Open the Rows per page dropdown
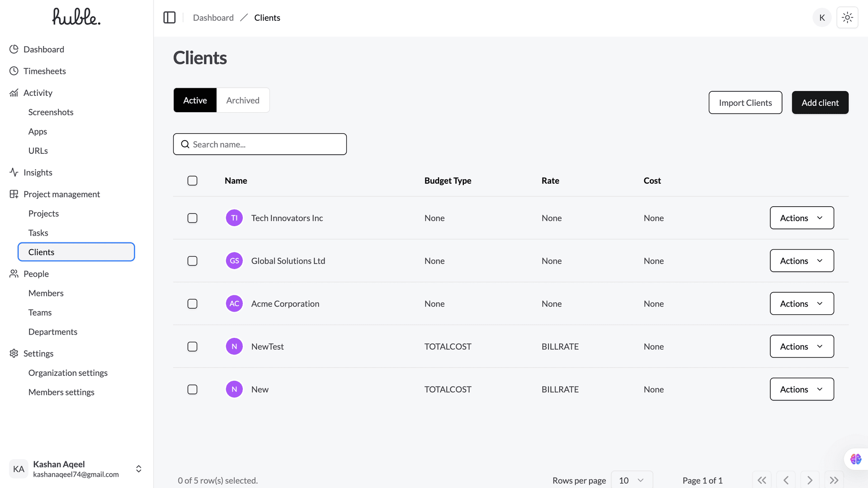This screenshot has height=488, width=868. pos(631,480)
